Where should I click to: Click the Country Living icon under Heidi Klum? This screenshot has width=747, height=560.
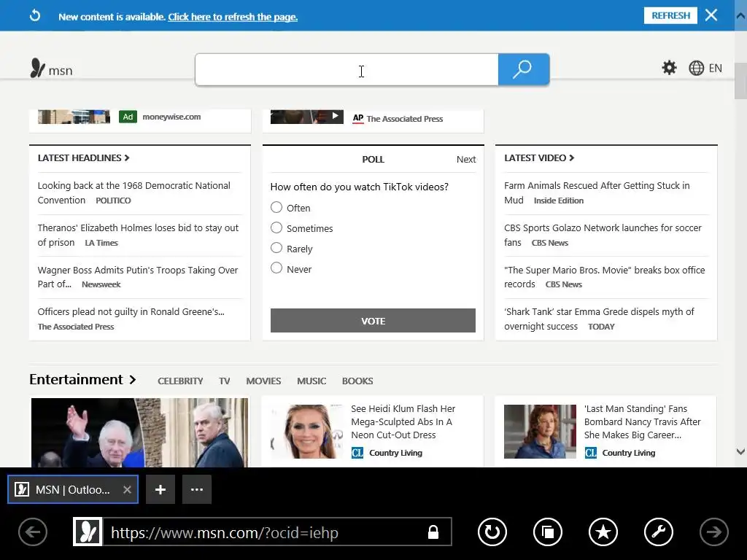(x=357, y=453)
